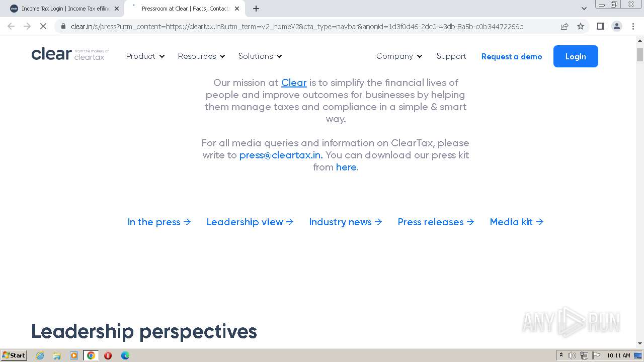Open Chrome three-dot menu
Screen dimensions: 644x362
[x=633, y=26]
